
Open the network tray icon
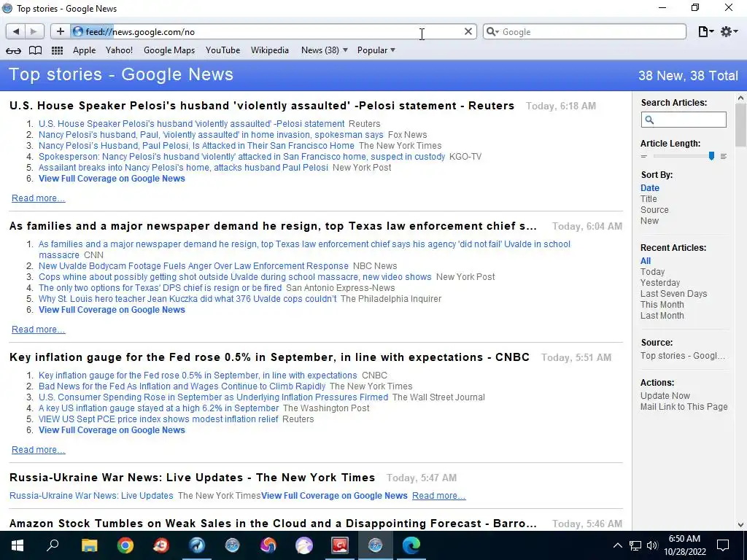tap(635, 545)
